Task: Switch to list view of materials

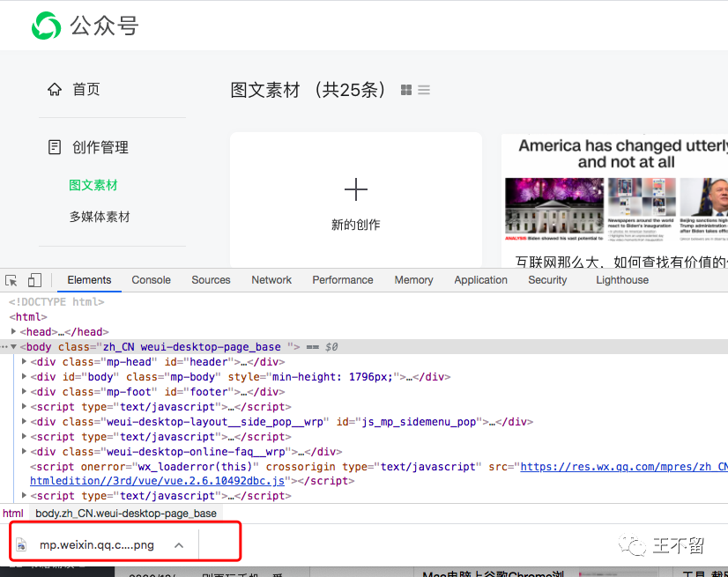Action: 424,90
